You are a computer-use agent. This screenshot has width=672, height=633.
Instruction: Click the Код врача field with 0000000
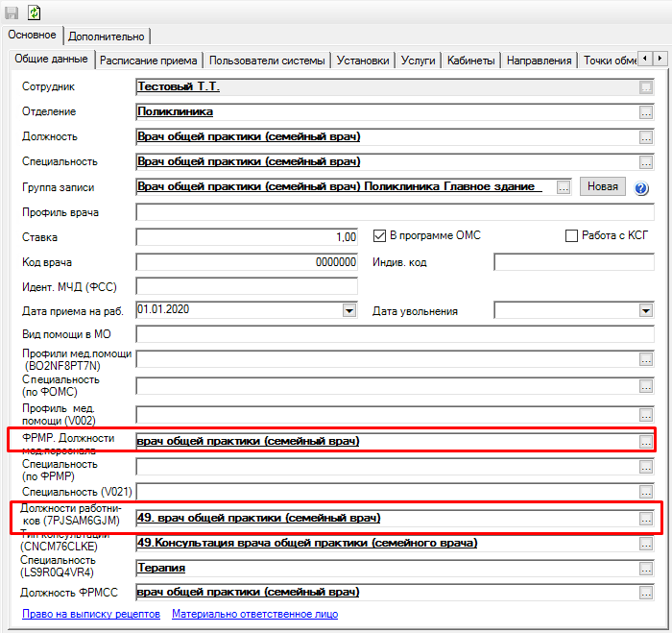(x=247, y=261)
